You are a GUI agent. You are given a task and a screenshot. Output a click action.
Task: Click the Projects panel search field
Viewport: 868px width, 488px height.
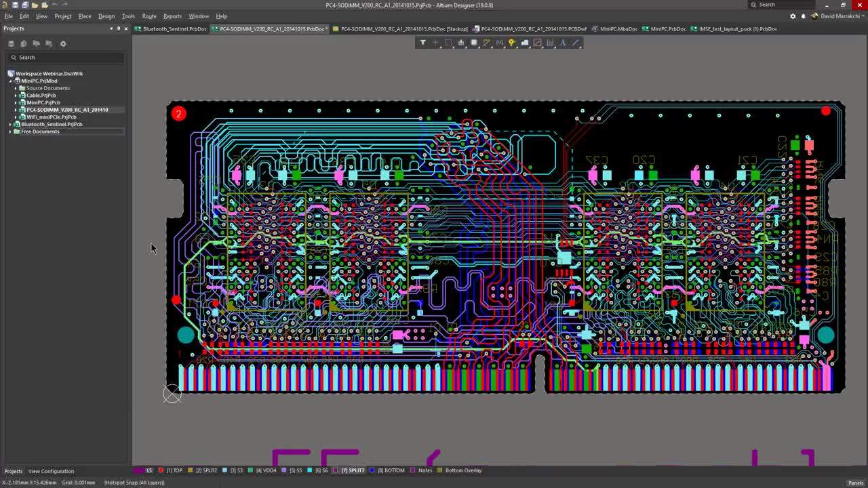(68, 58)
